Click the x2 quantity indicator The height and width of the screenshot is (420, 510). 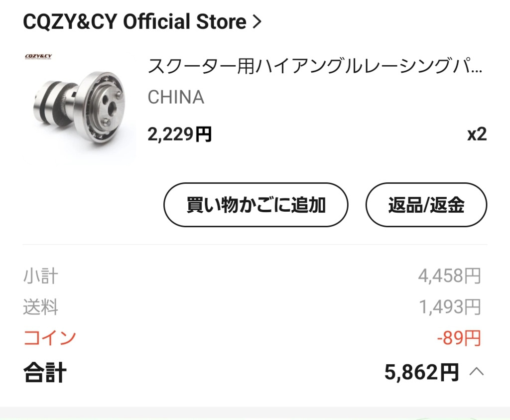(477, 134)
